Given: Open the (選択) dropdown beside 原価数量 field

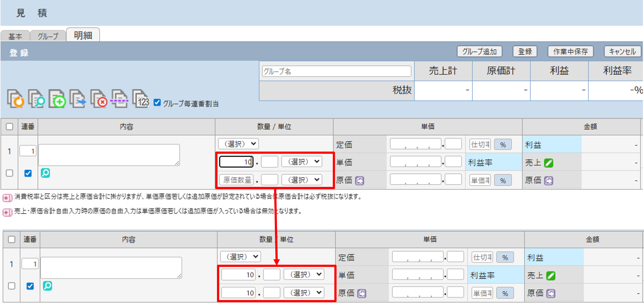Looking at the screenshot, I should tap(302, 180).
